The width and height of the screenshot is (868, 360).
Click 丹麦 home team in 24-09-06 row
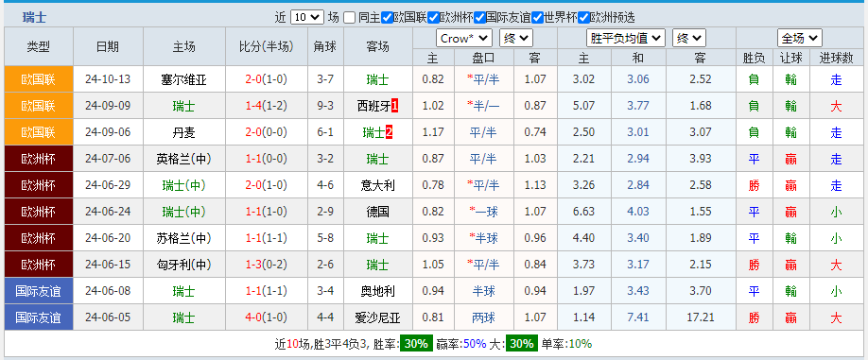tap(183, 132)
